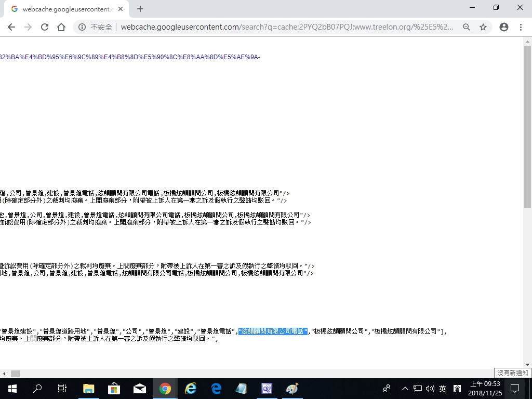Open File Explorer from the taskbar
The image size is (532, 399).
point(88,388)
